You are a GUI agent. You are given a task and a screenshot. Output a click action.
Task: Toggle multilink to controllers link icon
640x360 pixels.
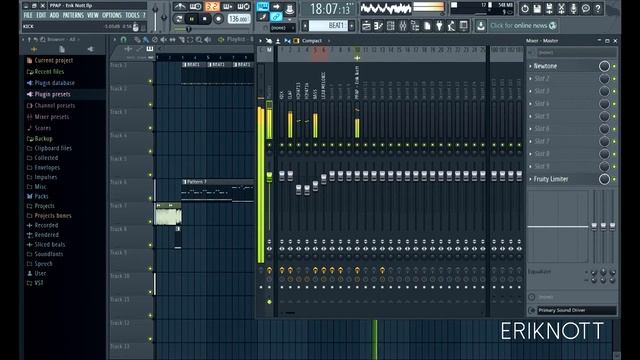276,17
